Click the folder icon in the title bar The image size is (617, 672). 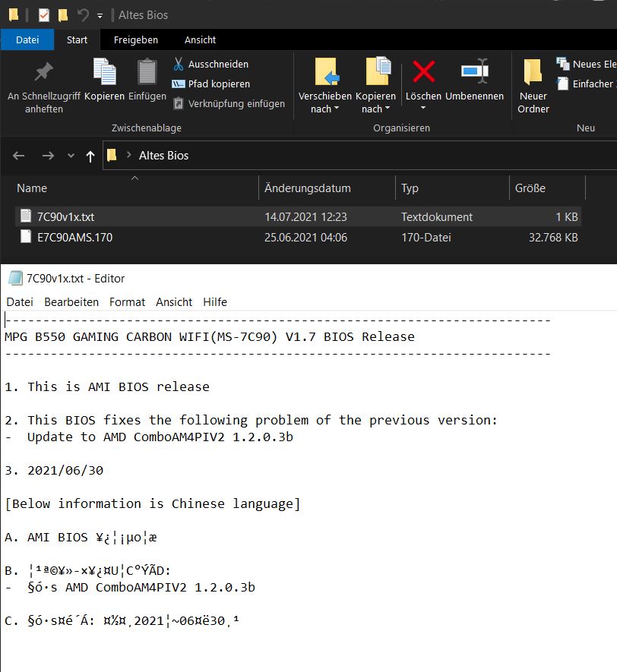[x=14, y=15]
